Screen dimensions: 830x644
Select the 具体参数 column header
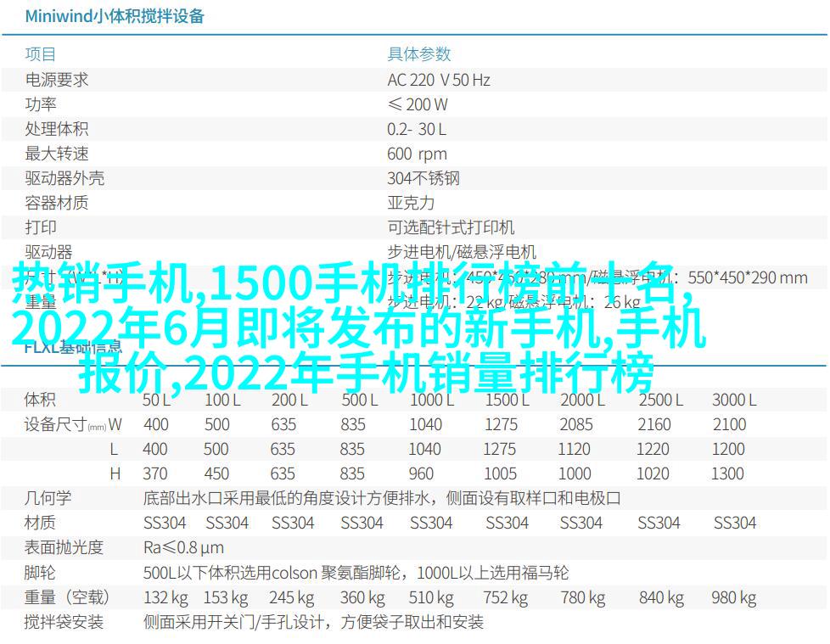(418, 54)
